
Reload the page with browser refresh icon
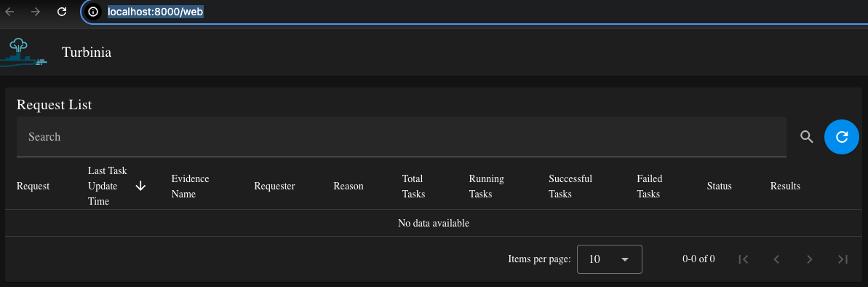(62, 12)
